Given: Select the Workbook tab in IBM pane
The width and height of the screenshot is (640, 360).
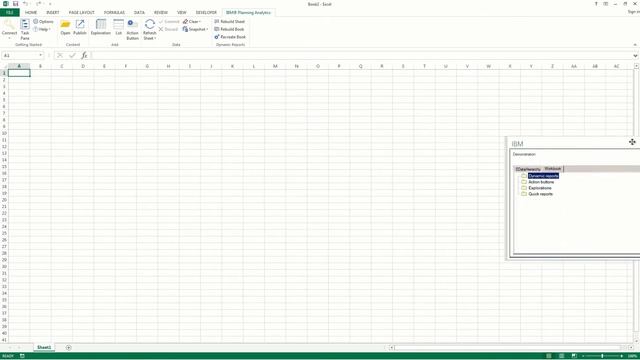Looking at the screenshot, I should point(553,169).
